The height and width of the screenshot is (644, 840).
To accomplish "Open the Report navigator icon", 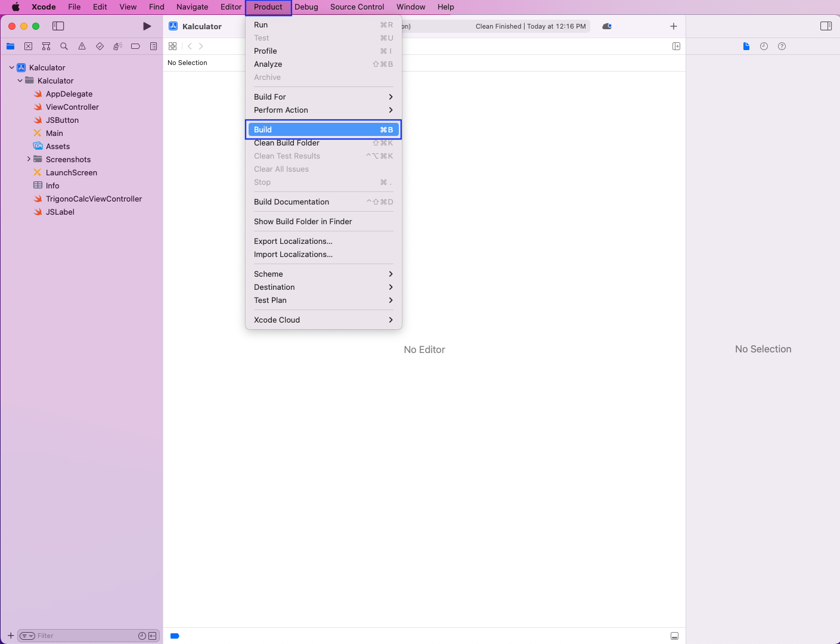I will [x=153, y=46].
